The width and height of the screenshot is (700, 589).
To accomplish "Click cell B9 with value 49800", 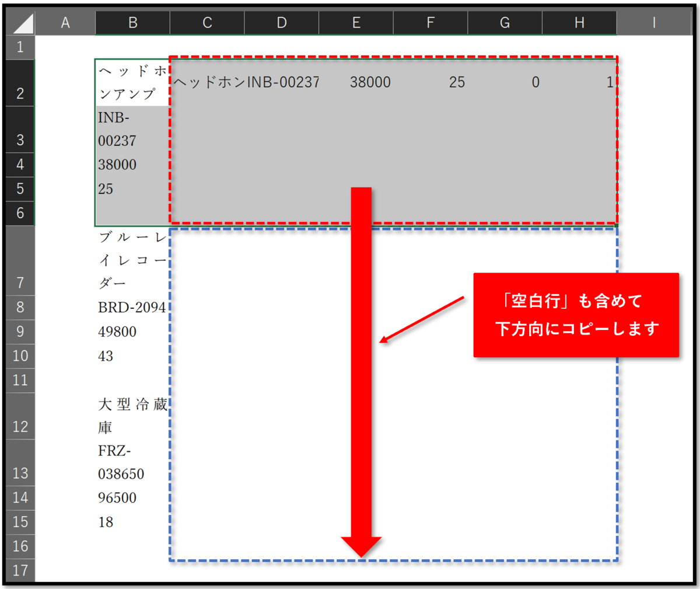I will tap(132, 332).
